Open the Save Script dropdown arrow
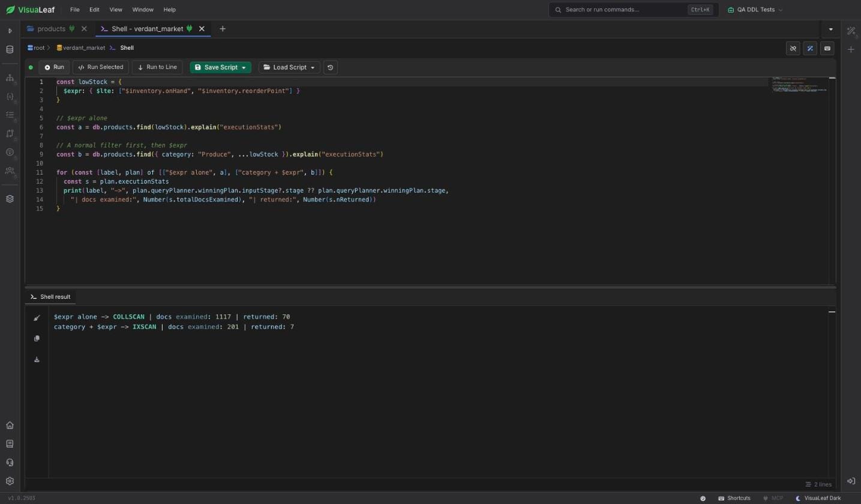The image size is (861, 504). pyautogui.click(x=244, y=68)
